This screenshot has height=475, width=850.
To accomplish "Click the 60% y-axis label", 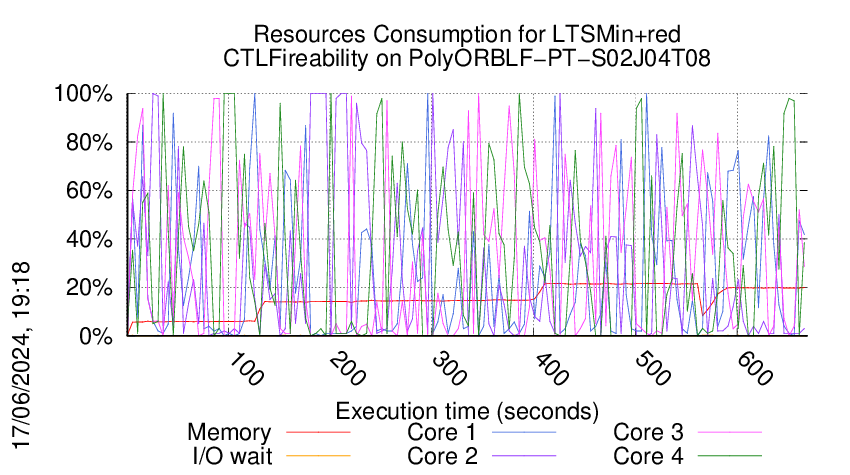I will pyautogui.click(x=89, y=191).
